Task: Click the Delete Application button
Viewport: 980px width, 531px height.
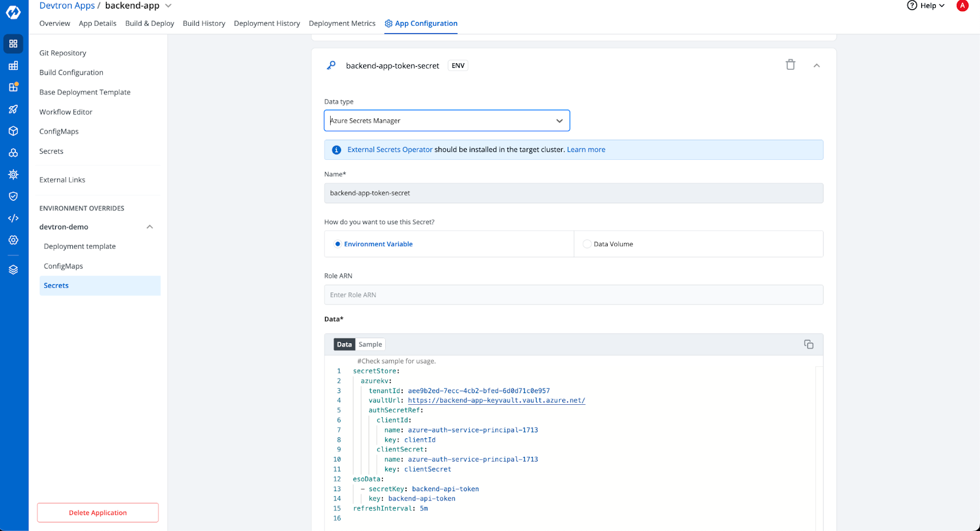Action: (x=98, y=513)
